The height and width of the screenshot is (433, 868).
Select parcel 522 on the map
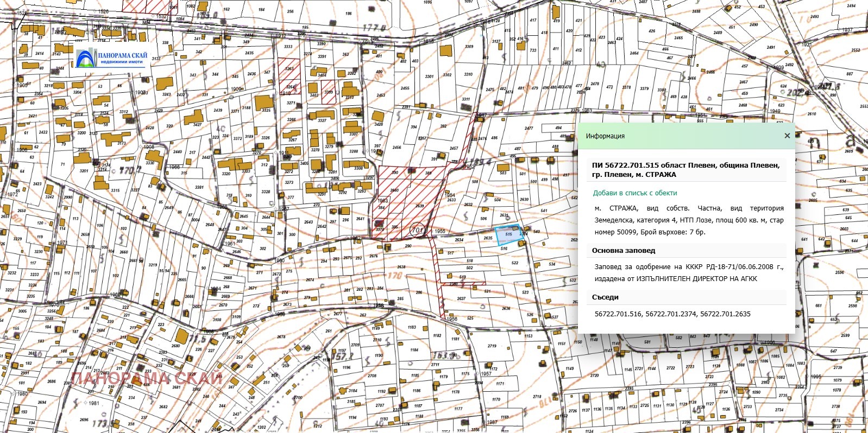(514, 263)
